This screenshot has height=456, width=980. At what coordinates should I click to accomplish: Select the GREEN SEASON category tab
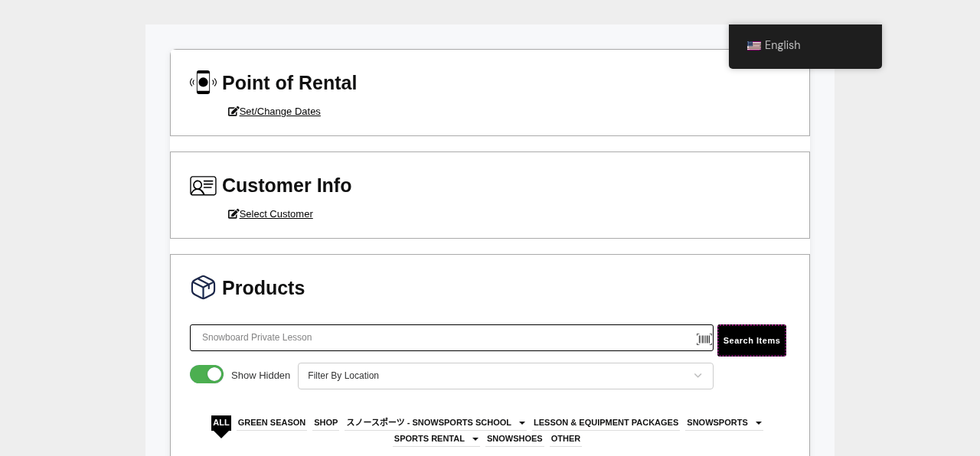(272, 423)
